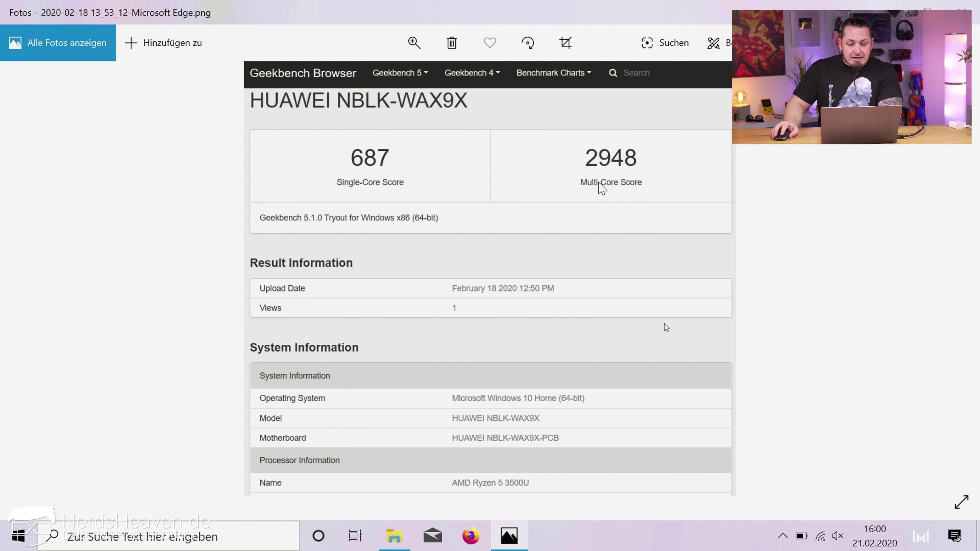Click webcam video overlay
The height and width of the screenshot is (551, 980).
(x=851, y=77)
